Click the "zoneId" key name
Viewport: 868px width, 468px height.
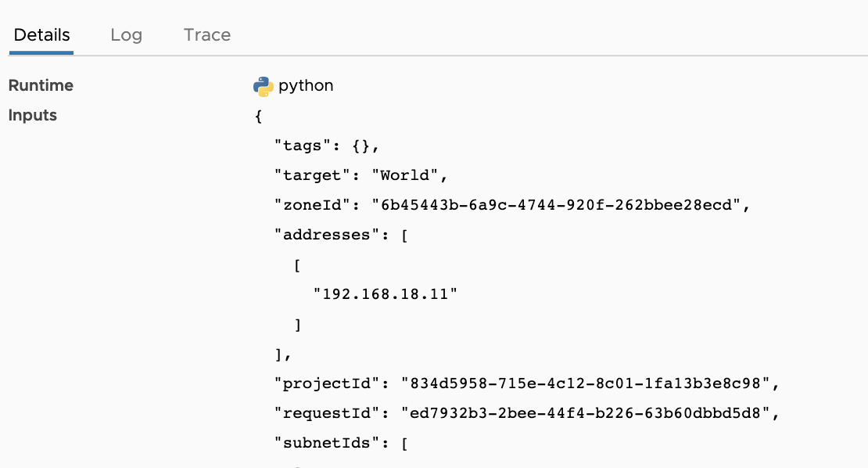point(312,205)
